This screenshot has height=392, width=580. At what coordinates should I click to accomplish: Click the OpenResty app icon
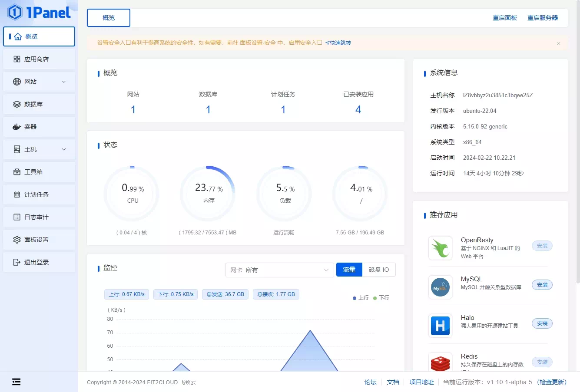440,248
